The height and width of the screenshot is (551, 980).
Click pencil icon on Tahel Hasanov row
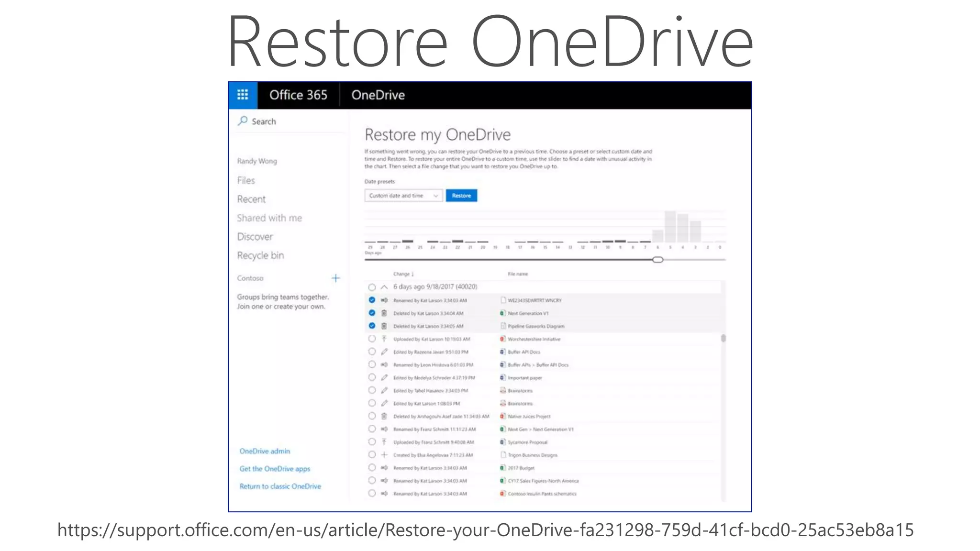point(384,391)
